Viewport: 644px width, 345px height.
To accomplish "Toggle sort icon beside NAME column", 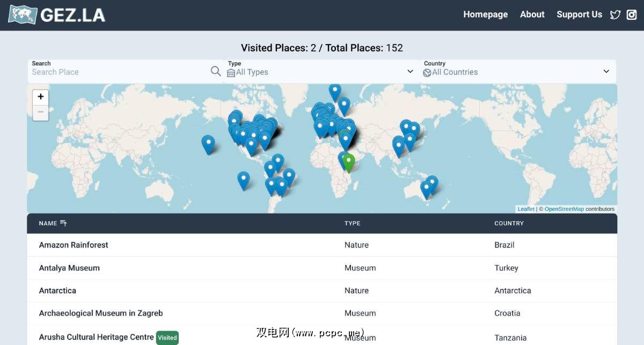I will 63,223.
